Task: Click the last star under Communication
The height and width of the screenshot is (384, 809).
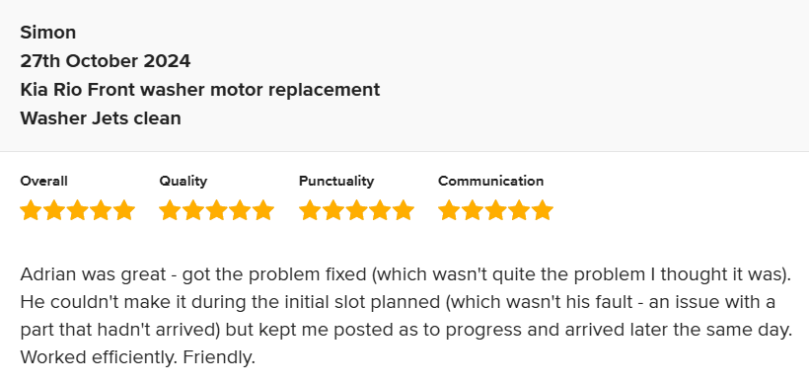Action: (x=542, y=211)
